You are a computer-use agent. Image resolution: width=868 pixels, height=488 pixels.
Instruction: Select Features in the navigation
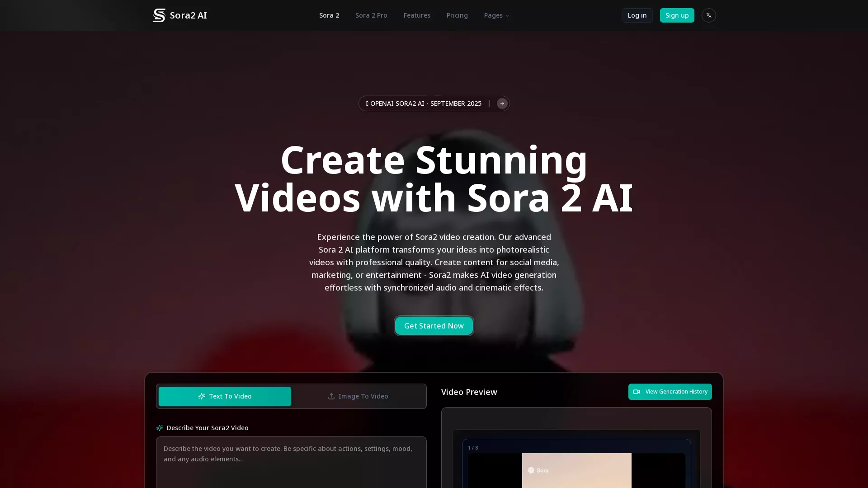pos(417,15)
